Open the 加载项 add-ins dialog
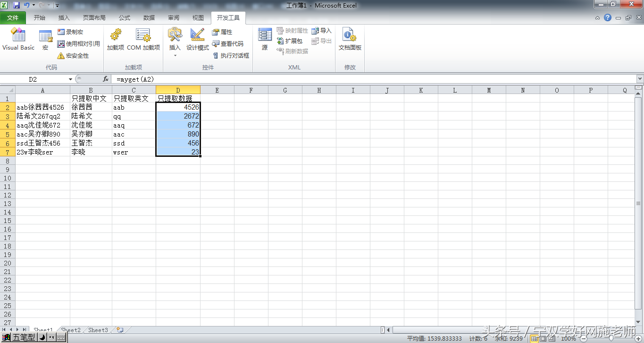This screenshot has height=343, width=644. [x=116, y=40]
